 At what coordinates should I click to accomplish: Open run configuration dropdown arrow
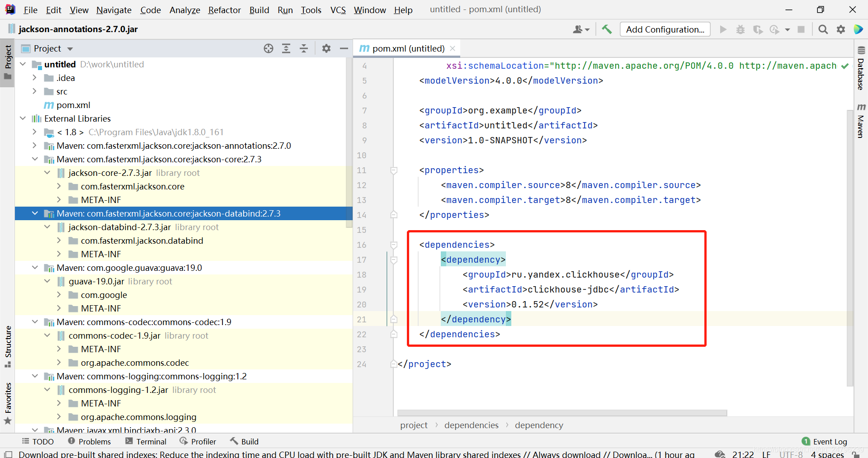[x=788, y=29]
